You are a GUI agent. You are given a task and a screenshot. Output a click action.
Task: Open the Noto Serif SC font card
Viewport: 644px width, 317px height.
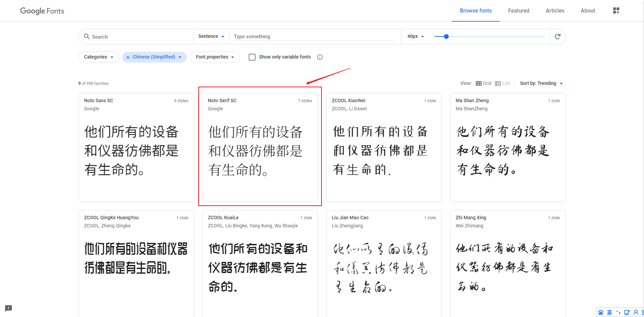(x=260, y=148)
